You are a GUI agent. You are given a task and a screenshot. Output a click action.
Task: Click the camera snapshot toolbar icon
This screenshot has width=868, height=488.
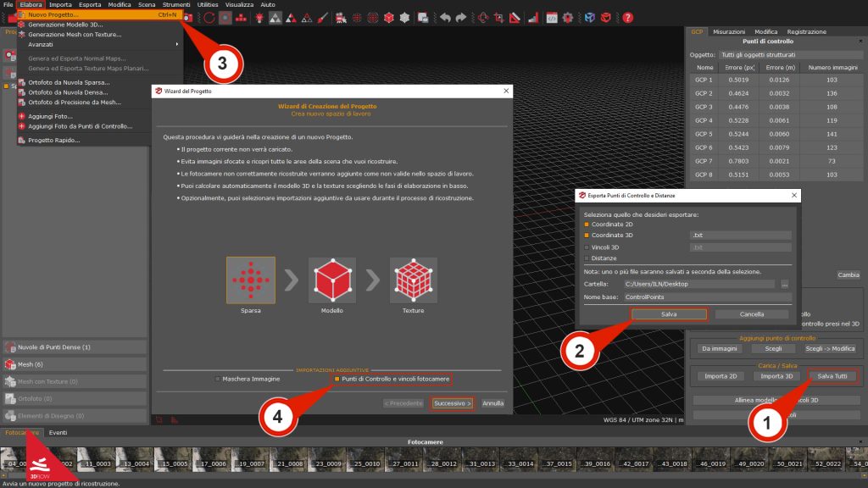click(188, 18)
